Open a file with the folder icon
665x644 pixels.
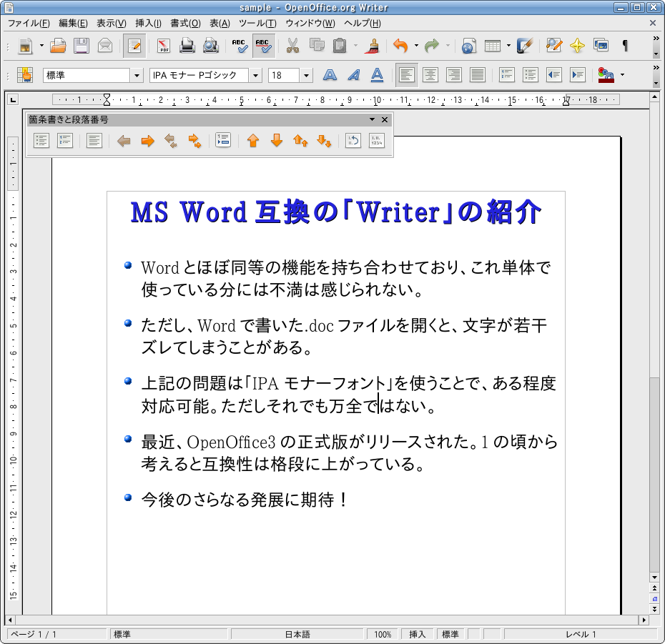click(58, 45)
